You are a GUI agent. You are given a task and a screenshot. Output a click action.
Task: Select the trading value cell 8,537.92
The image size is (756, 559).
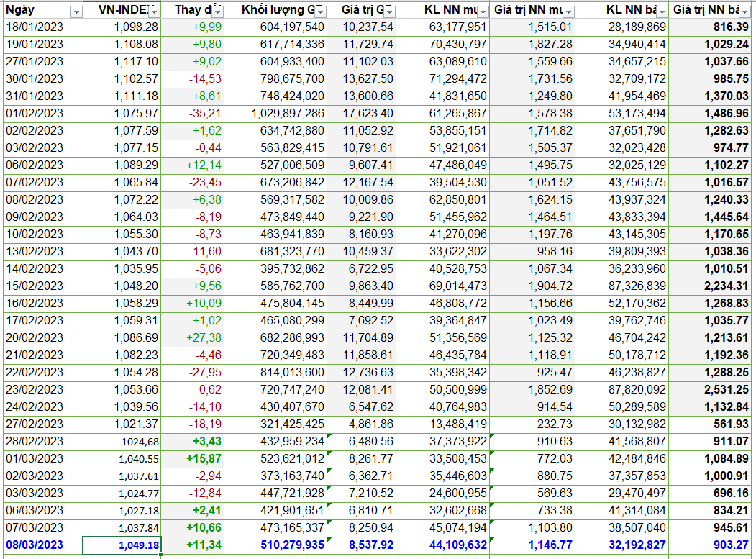tap(362, 545)
